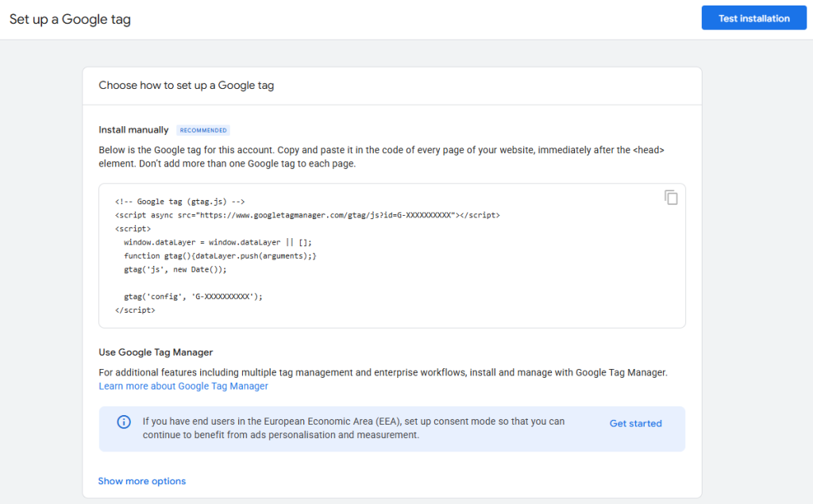Select the gtag.js code snippet text
Image resolution: width=813 pixels, height=504 pixels.
[x=318, y=254]
